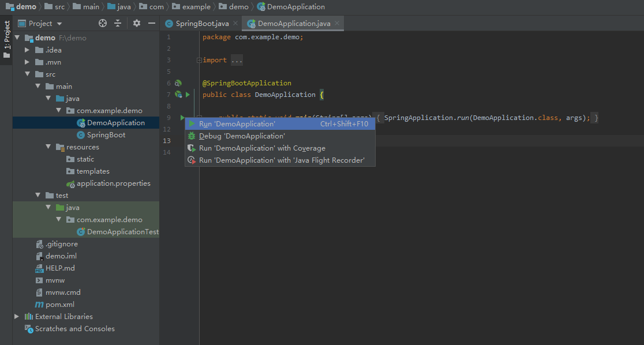The width and height of the screenshot is (644, 345).
Task: Collapse the demo project root node
Action: (17, 37)
